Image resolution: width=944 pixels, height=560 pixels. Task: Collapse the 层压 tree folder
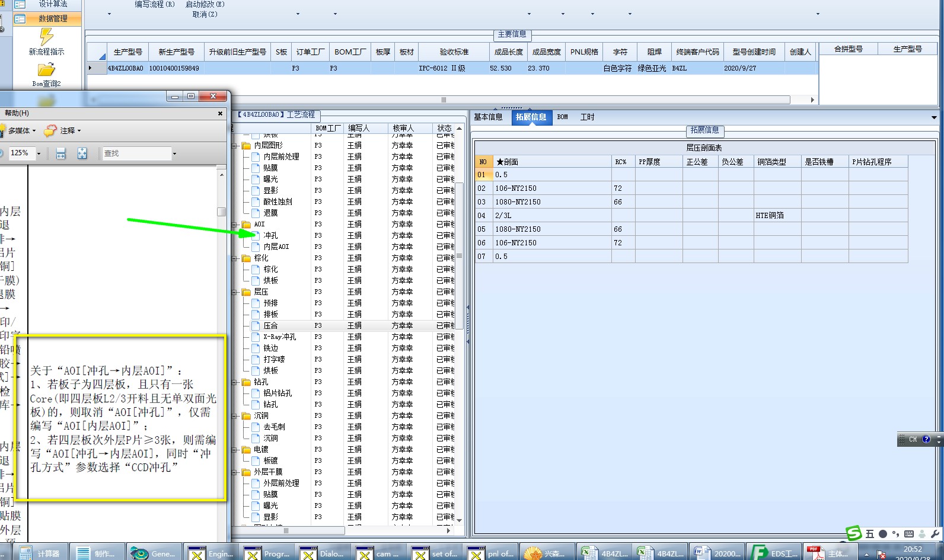point(236,292)
